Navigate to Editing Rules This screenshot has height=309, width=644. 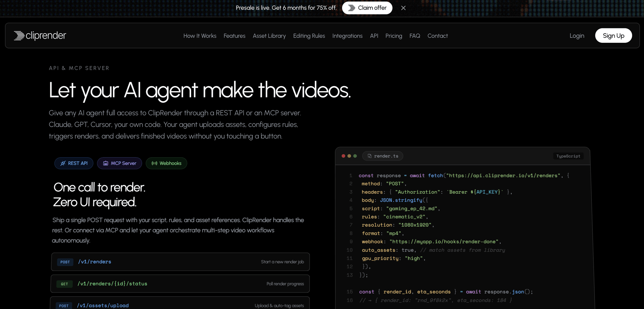pyautogui.click(x=309, y=36)
